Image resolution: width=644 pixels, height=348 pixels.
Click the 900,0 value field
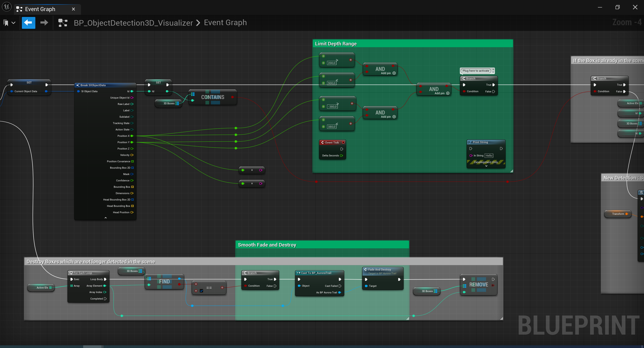point(332,83)
